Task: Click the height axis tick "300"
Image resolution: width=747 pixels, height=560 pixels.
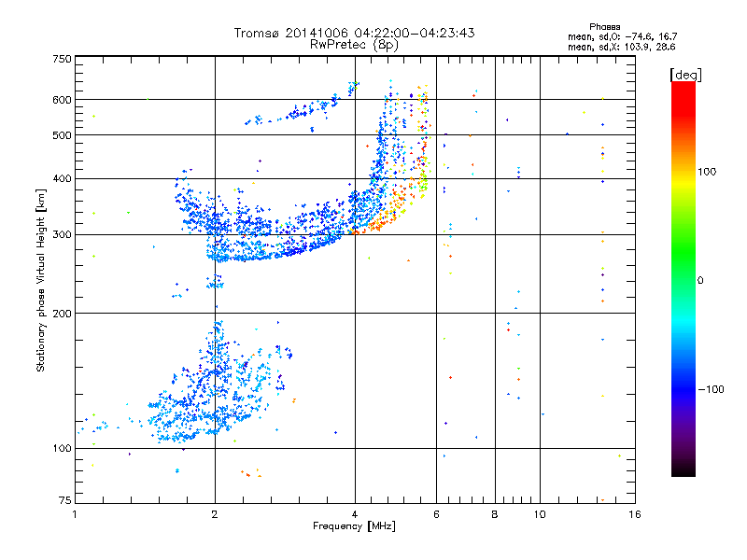Action: 62,234
